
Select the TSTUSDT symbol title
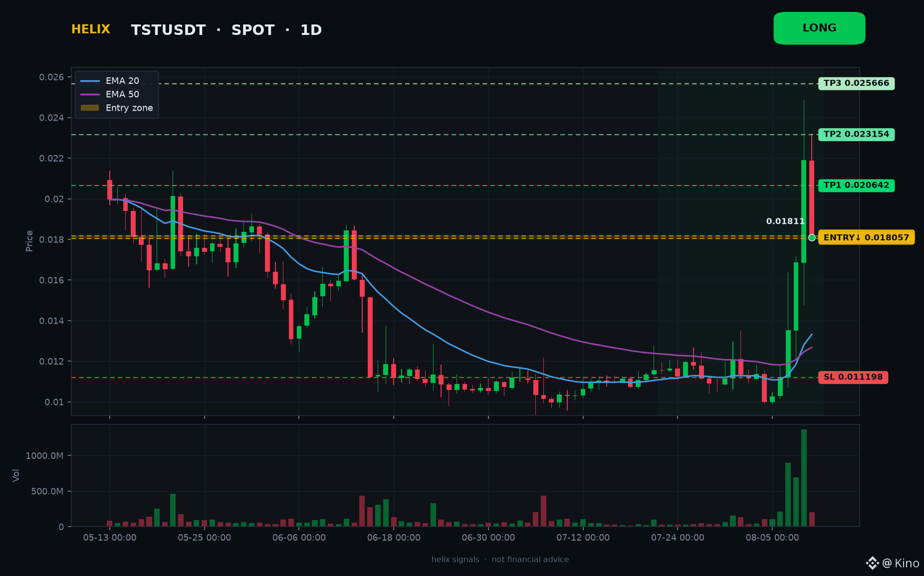pyautogui.click(x=168, y=30)
